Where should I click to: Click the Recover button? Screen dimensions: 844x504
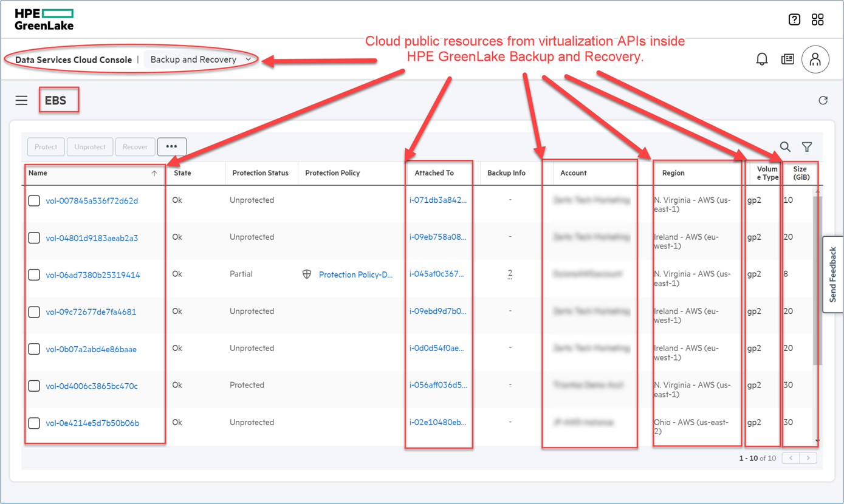(135, 147)
